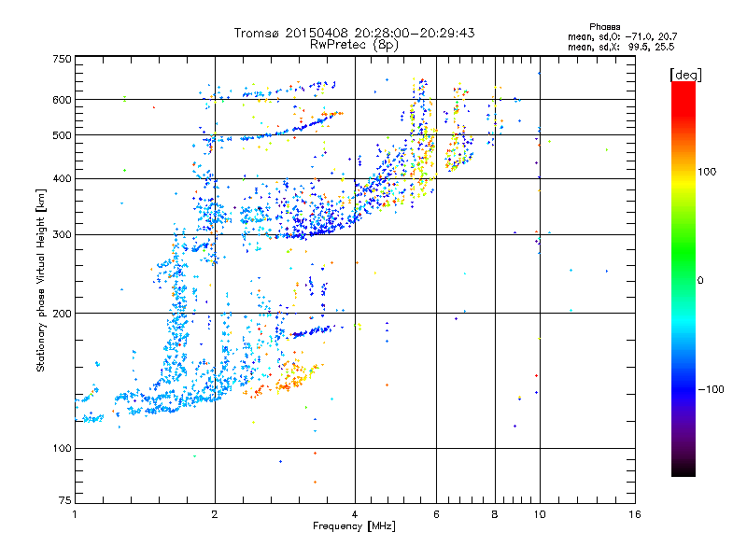The image size is (747, 560).
Task: Click the '16' frequency tick label
Action: click(635, 514)
